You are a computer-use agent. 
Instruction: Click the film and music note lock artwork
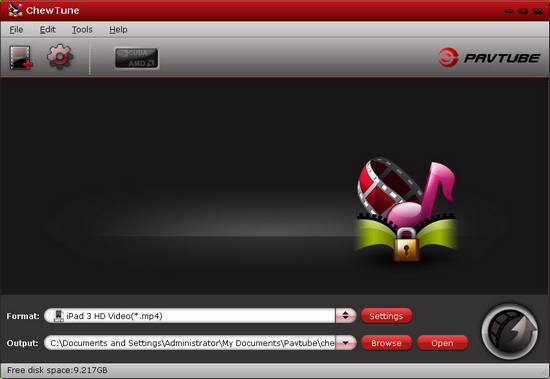pyautogui.click(x=407, y=210)
